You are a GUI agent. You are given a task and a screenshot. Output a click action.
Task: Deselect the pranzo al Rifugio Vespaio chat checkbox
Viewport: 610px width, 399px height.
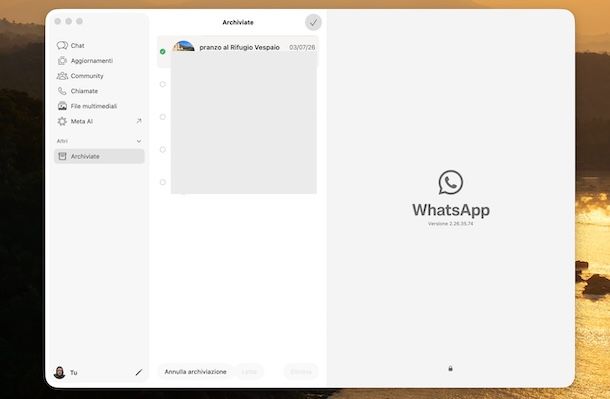point(163,51)
